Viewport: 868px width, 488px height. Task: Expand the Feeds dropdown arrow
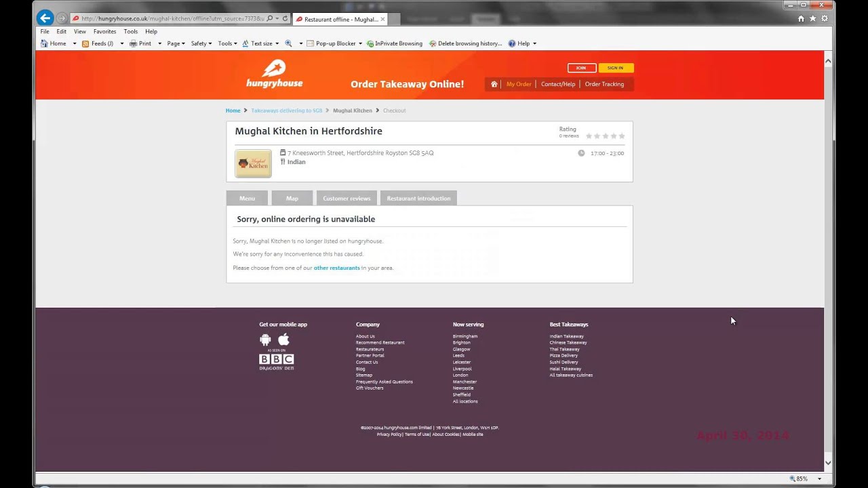tap(122, 43)
